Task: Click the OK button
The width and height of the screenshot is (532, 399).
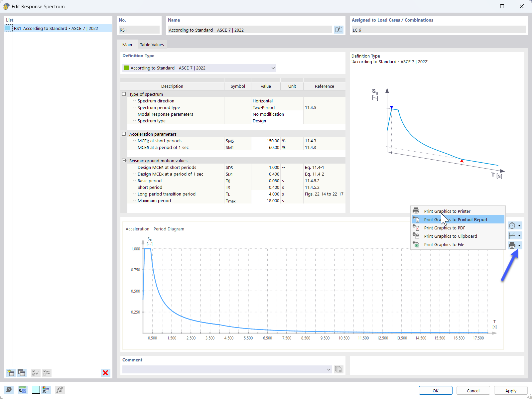Action: pyautogui.click(x=436, y=391)
